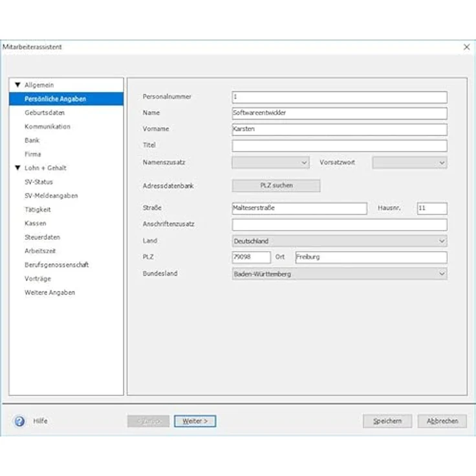Screen dimensions: 476x476
Task: Open the Kommunikation section
Action: click(47, 127)
